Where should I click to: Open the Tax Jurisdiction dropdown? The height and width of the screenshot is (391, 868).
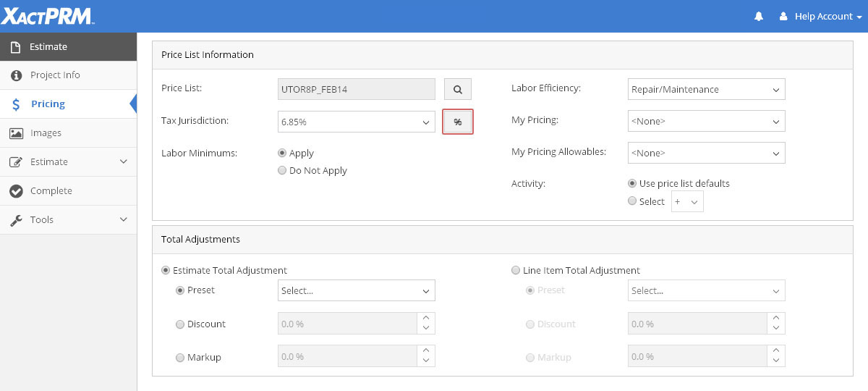(x=356, y=122)
